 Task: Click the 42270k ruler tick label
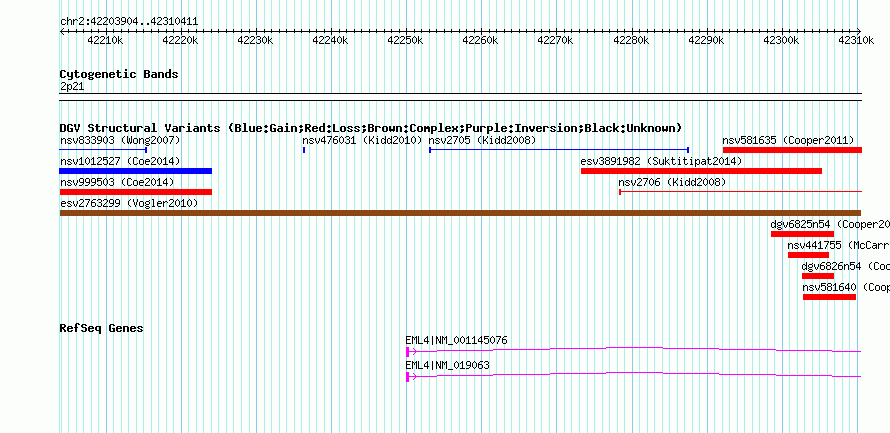coord(555,40)
